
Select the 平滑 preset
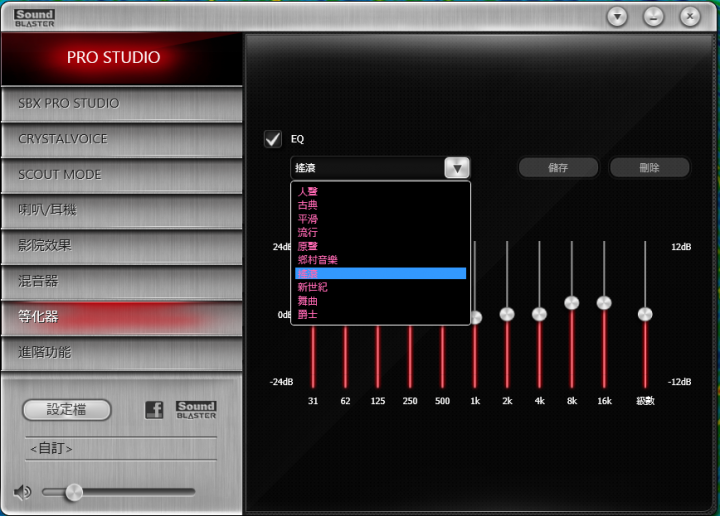click(x=380, y=219)
